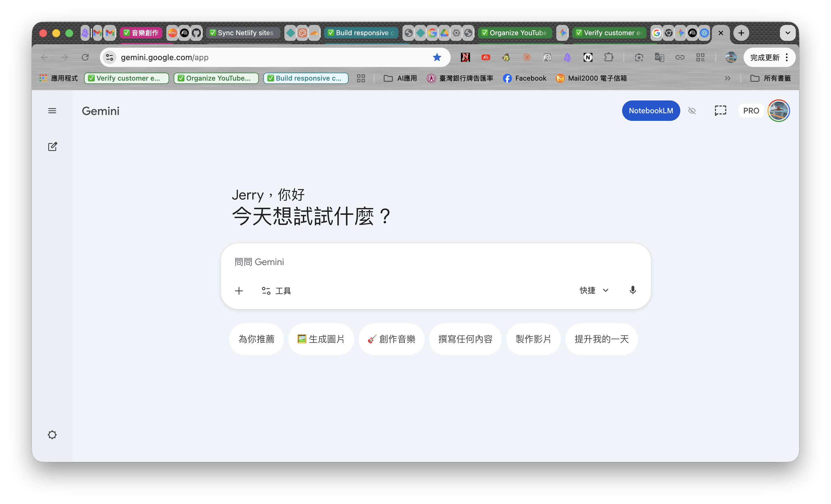Click the red cast-style extension icon
Screen dimensions: 831x504
coord(486,57)
